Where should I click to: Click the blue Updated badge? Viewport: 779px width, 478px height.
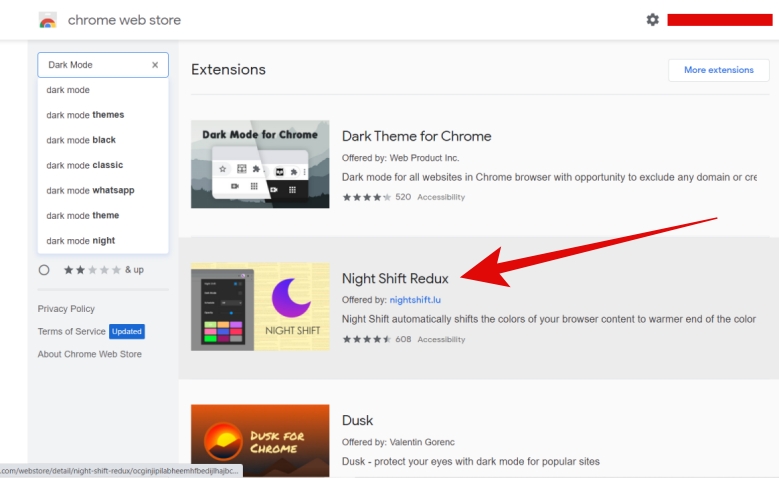127,331
